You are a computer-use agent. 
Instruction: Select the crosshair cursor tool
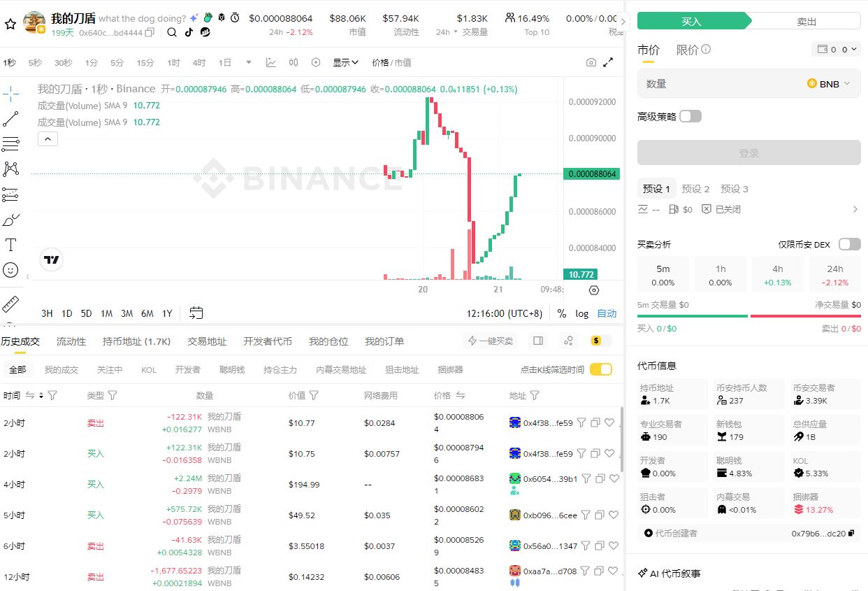point(10,92)
